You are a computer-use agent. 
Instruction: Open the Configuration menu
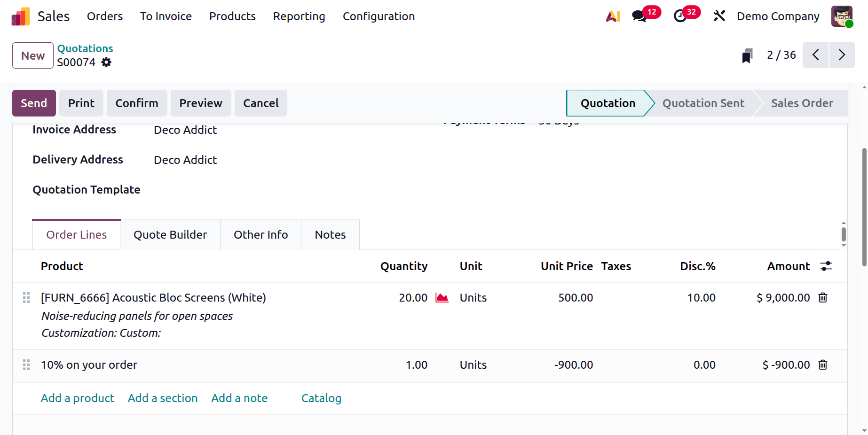click(x=379, y=16)
